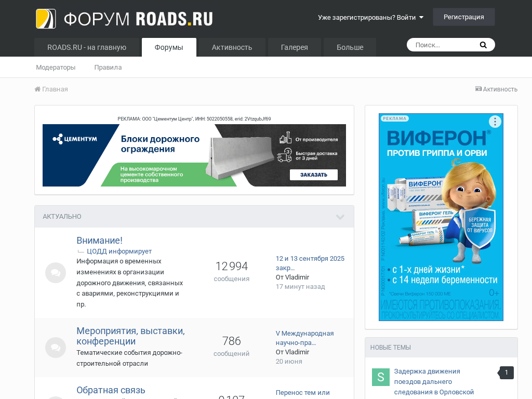Open the Обратная связь forum
The image size is (532, 399).
[x=111, y=390]
